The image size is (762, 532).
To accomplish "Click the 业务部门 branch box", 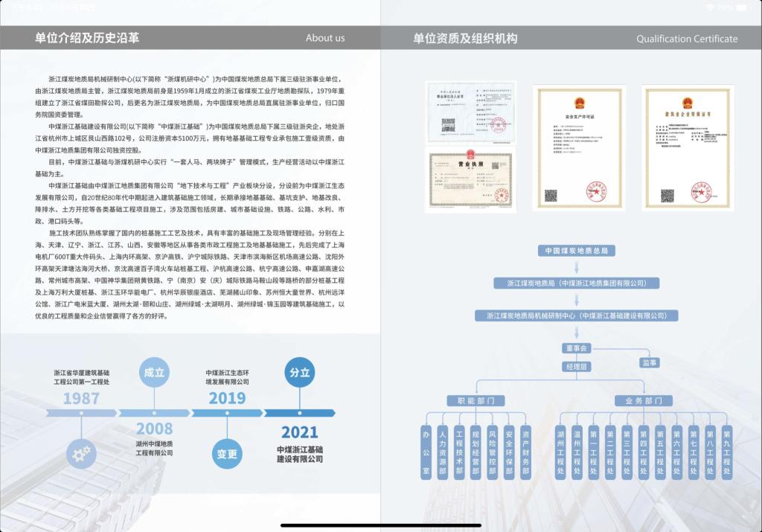I will [x=644, y=401].
